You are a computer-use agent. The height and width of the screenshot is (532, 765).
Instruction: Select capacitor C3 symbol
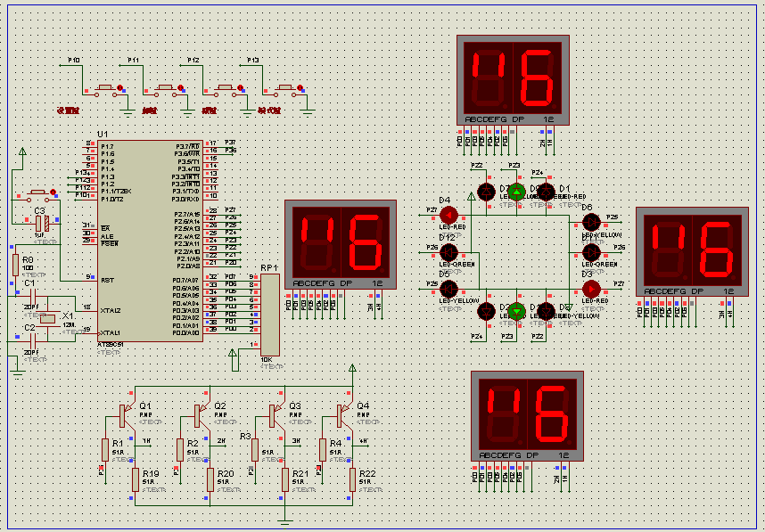(x=42, y=224)
